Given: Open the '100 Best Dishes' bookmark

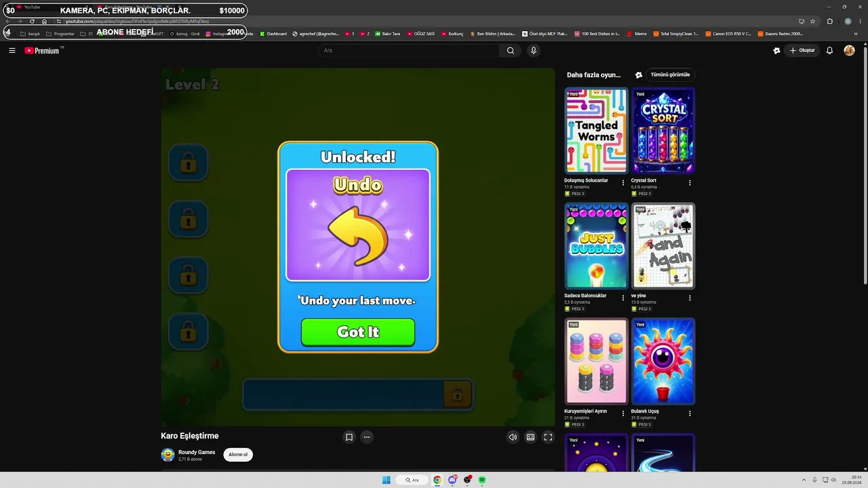Looking at the screenshot, I should click(597, 33).
